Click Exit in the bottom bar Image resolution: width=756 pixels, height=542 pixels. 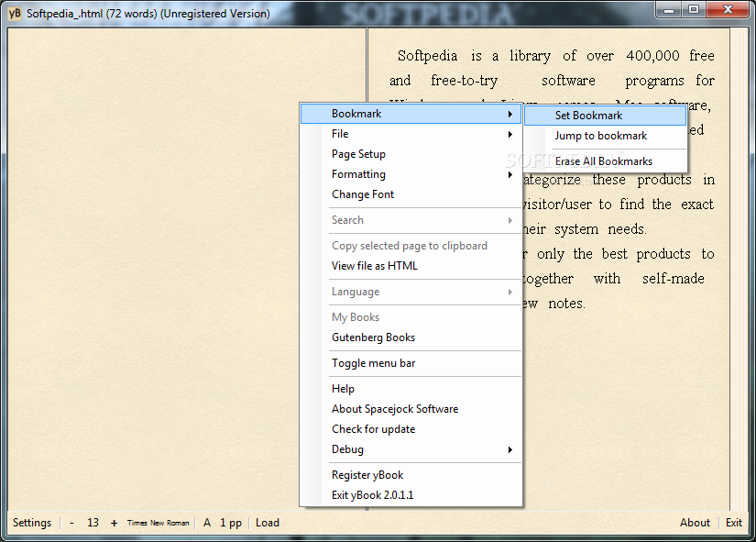coord(734,523)
